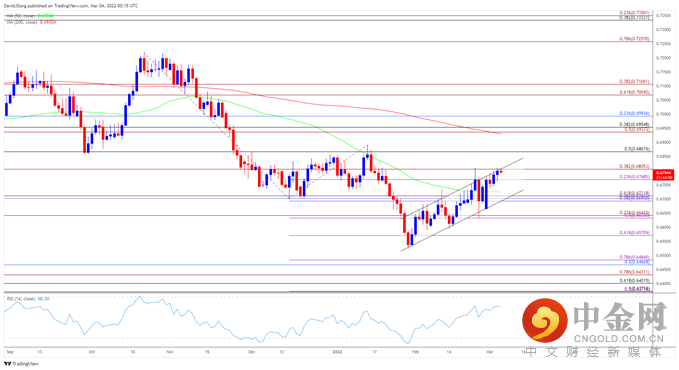Click the Nov date on time axis
This screenshot has height=370, width=679.
point(170,352)
